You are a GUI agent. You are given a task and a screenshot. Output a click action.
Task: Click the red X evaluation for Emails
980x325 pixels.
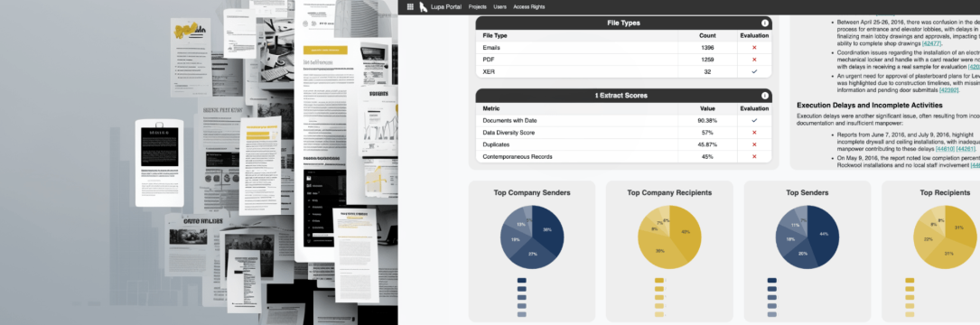point(754,48)
